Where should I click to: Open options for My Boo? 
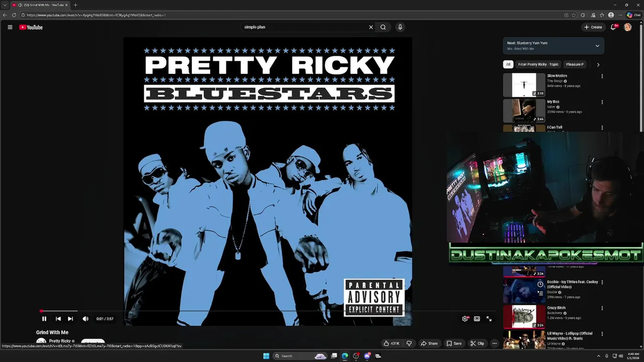coord(602,102)
